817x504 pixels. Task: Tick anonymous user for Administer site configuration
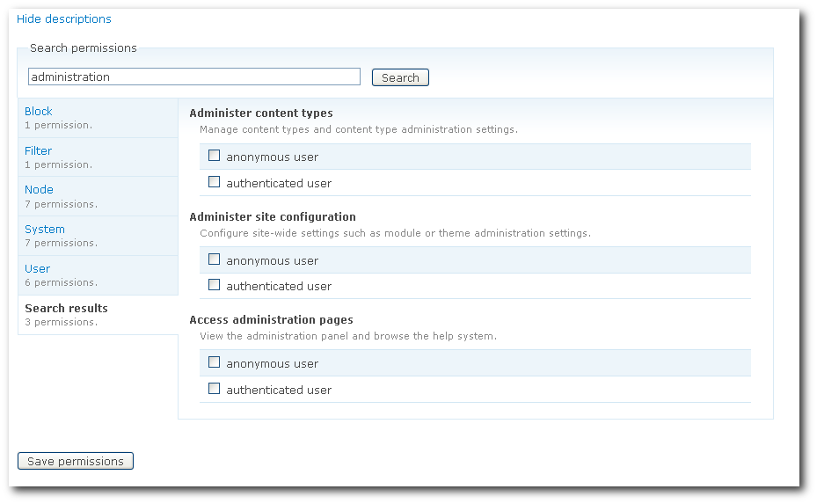[214, 259]
